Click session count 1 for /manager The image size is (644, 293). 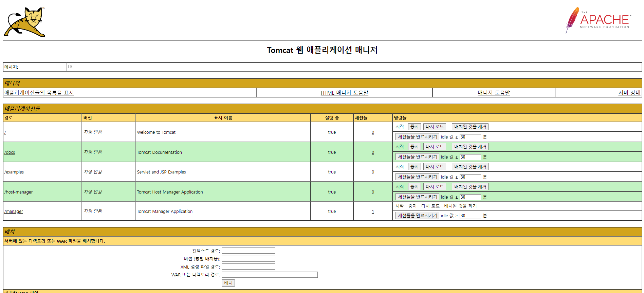(x=373, y=212)
